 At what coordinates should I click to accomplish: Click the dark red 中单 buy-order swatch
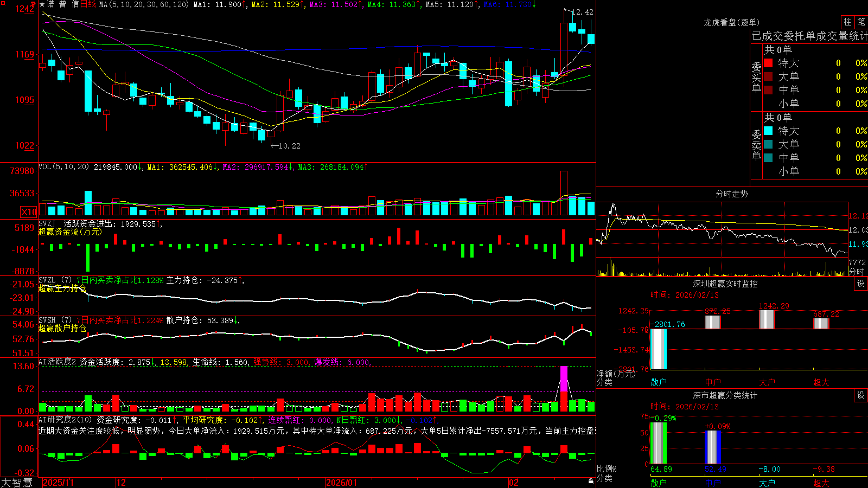pyautogui.click(x=768, y=90)
